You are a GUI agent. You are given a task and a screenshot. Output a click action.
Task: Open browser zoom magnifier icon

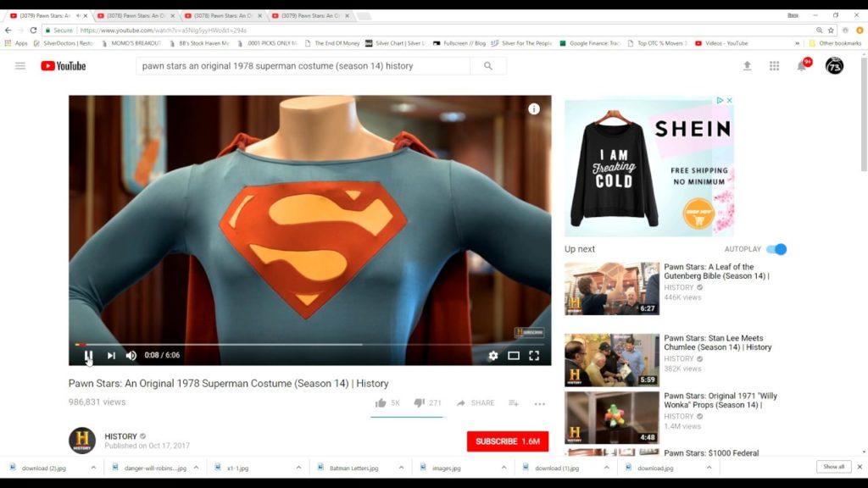(819, 30)
